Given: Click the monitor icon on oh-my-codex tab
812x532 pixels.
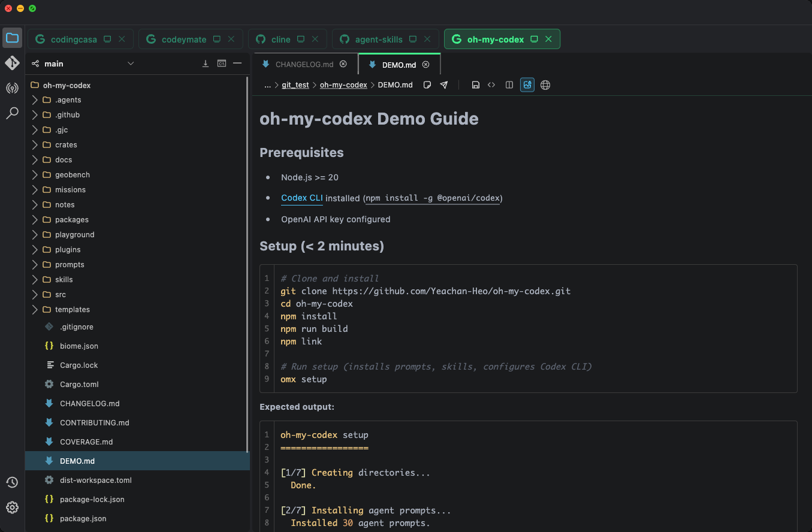Looking at the screenshot, I should 534,39.
